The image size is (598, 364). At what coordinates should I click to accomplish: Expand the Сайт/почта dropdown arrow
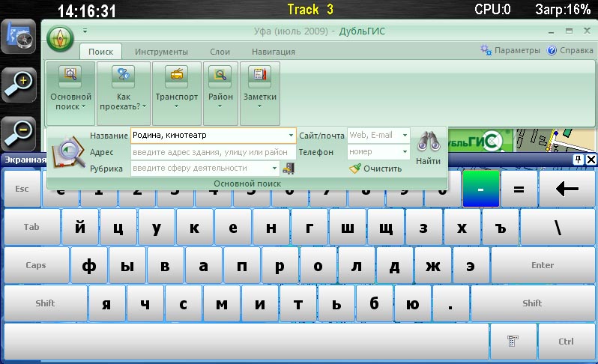[405, 136]
